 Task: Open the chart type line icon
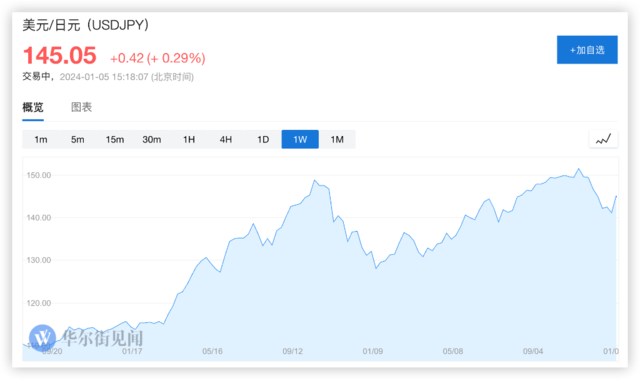tap(603, 139)
